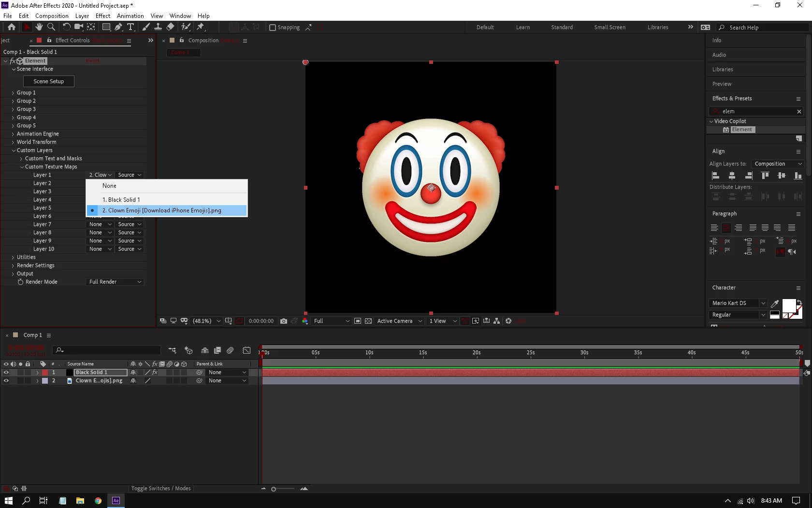Click the Scene Setup button

pyautogui.click(x=49, y=81)
